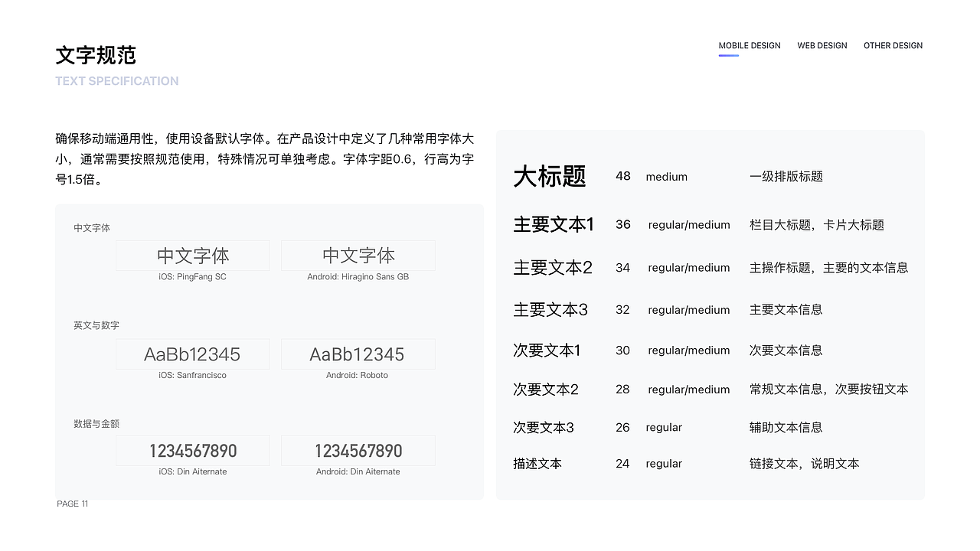Click font size 34

[623, 268]
